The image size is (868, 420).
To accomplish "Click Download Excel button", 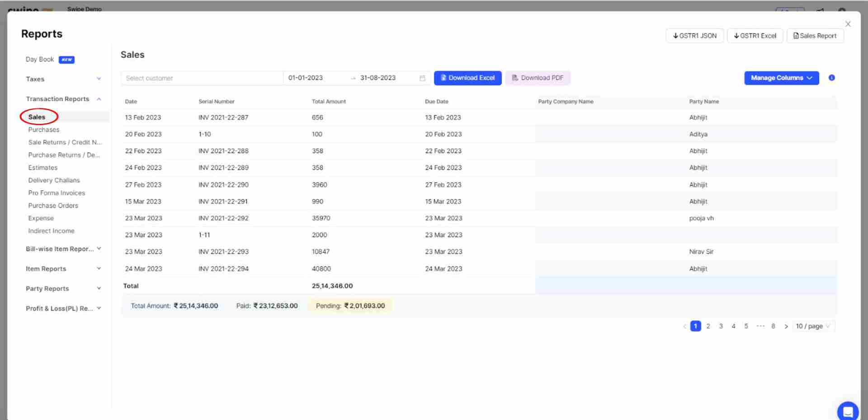I will tap(467, 78).
